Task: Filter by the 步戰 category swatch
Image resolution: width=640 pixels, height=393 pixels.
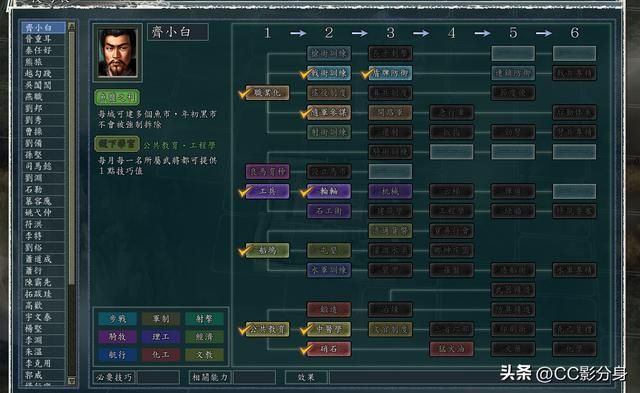Action: [x=117, y=319]
